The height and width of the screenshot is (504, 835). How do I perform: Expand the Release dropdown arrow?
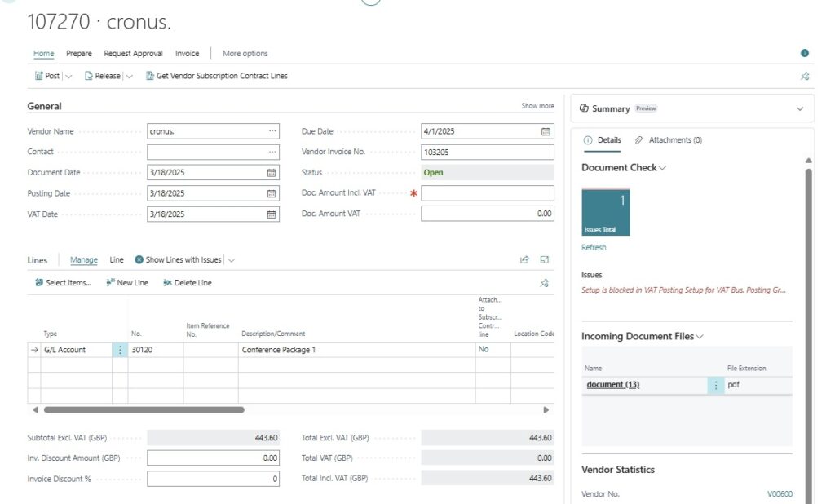(129, 76)
